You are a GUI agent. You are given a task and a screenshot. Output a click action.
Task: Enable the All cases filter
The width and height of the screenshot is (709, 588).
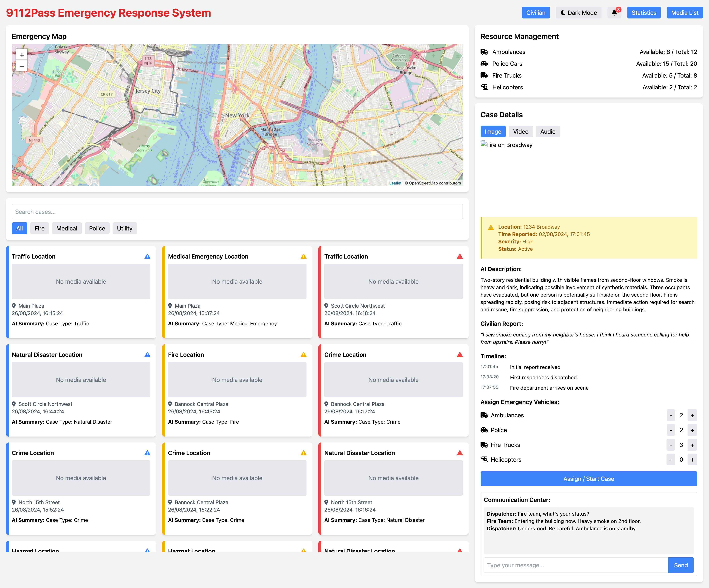click(20, 229)
